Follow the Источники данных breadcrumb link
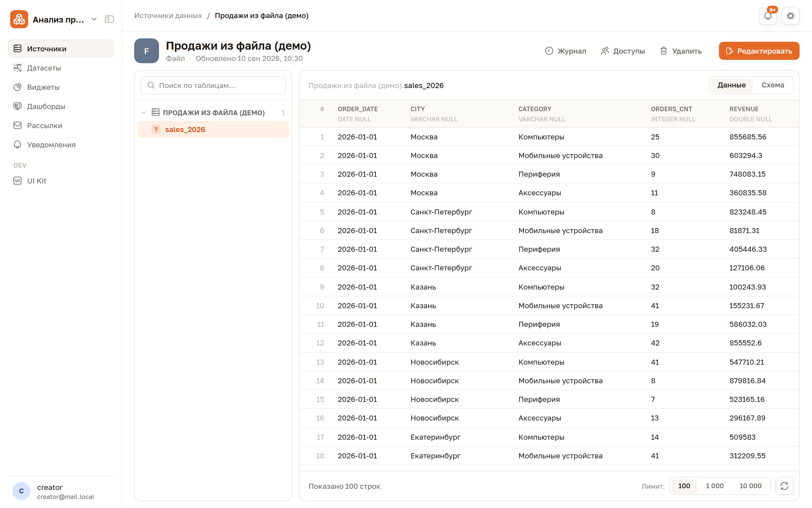This screenshot has width=812, height=508. click(168, 16)
